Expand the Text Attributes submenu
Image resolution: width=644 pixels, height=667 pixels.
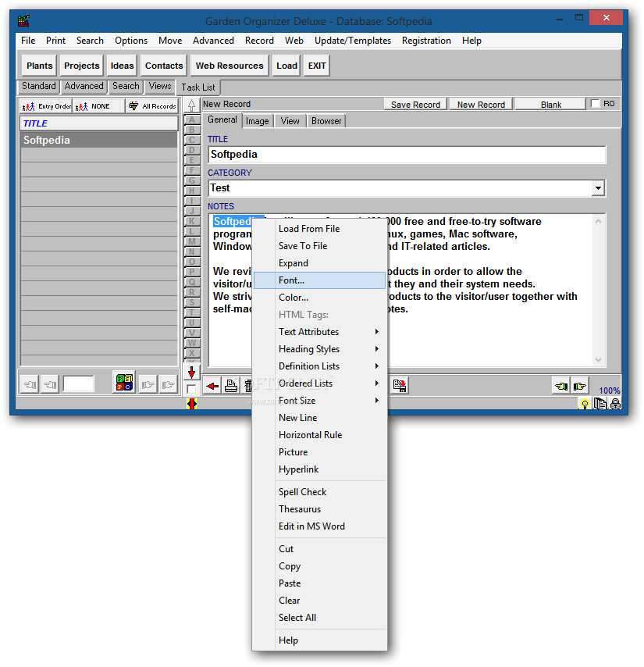[319, 332]
